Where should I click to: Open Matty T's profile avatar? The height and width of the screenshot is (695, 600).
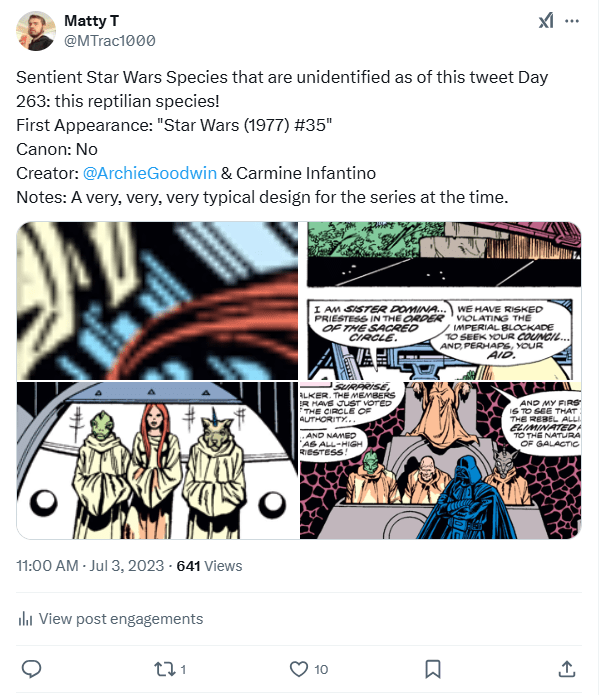coord(36,31)
